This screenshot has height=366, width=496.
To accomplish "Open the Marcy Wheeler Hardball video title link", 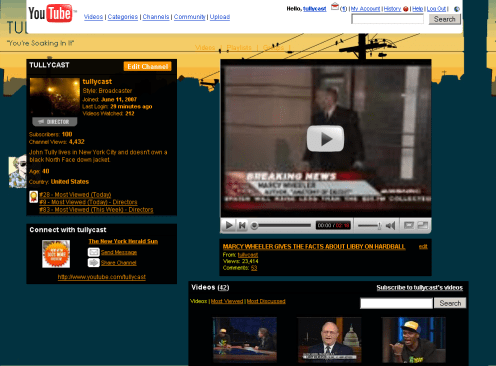I will click(314, 247).
